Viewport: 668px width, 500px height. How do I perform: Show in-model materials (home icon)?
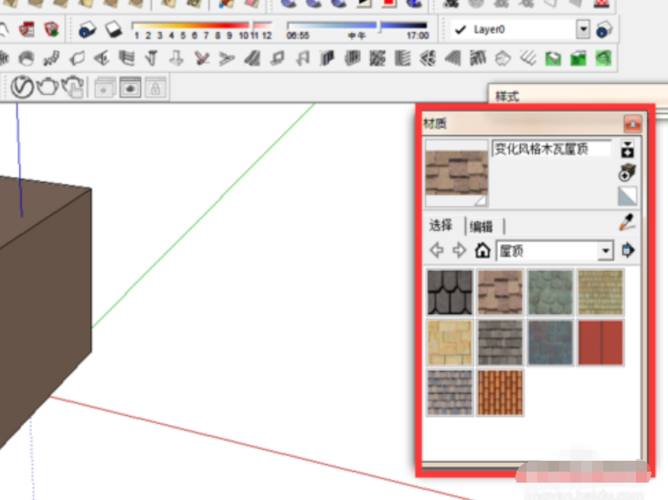pos(482,250)
